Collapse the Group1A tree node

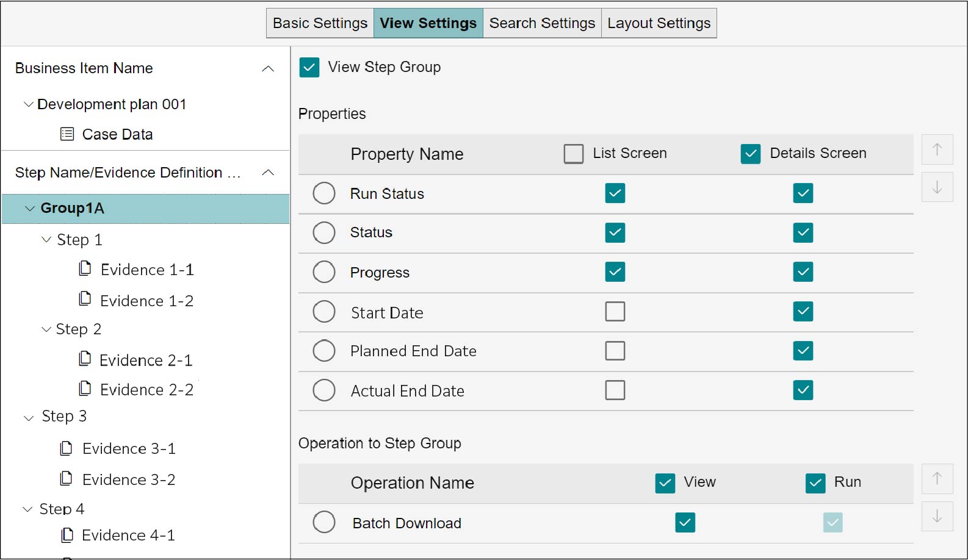click(30, 209)
